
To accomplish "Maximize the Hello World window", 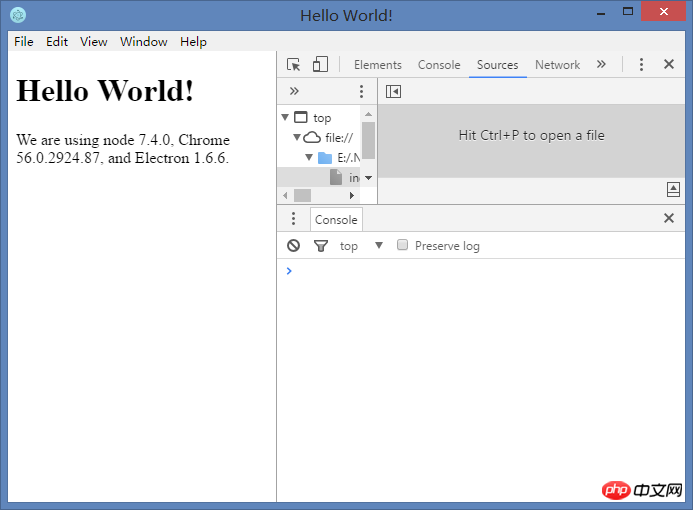I will [628, 12].
